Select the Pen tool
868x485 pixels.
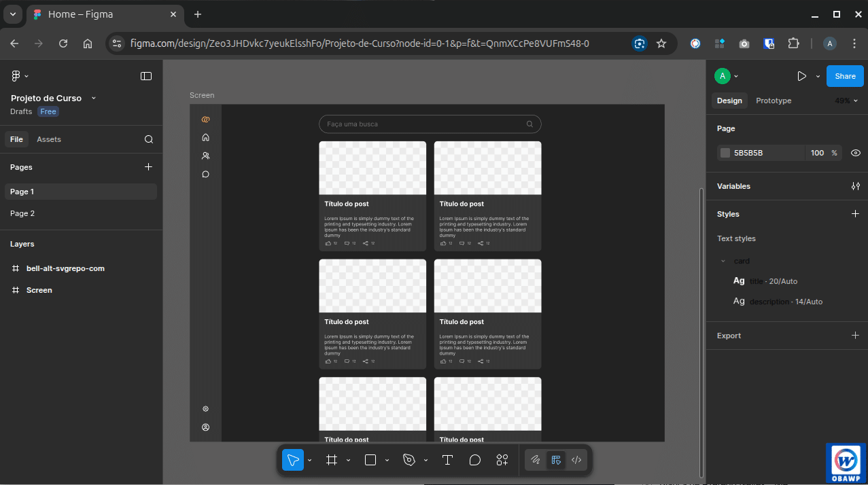(409, 460)
